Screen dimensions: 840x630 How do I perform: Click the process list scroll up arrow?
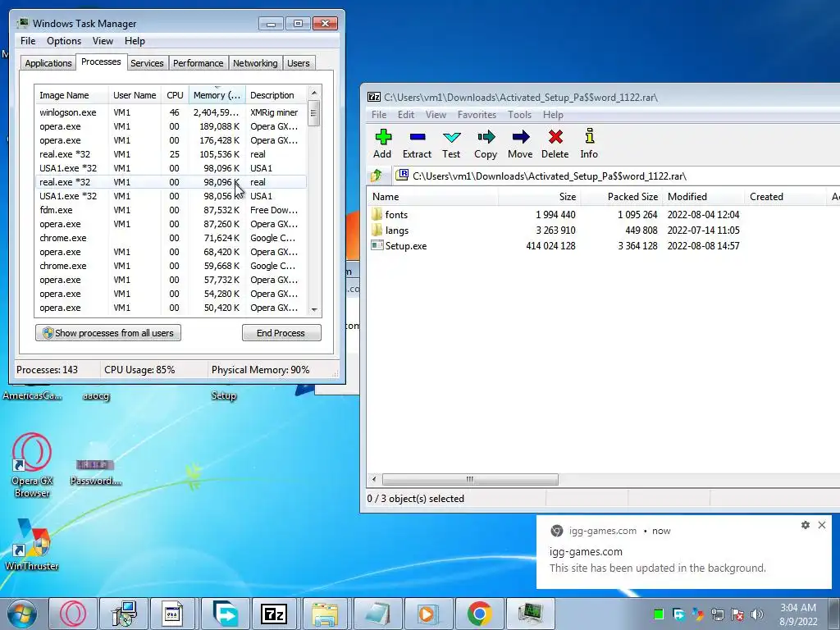click(314, 94)
